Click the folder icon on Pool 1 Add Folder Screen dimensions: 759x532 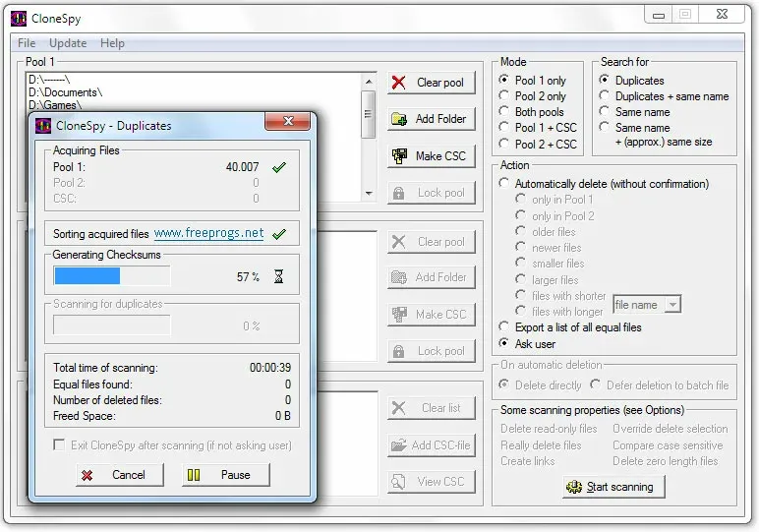pyautogui.click(x=399, y=119)
